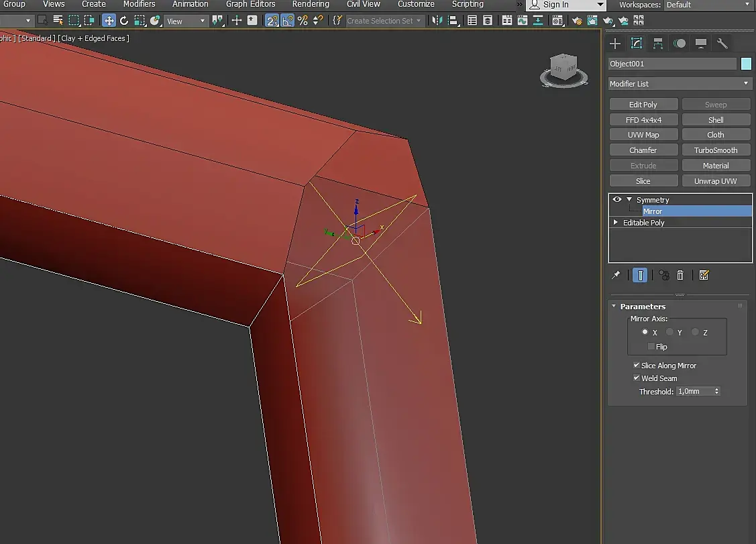
Task: Click the Object001 name field
Action: point(672,64)
